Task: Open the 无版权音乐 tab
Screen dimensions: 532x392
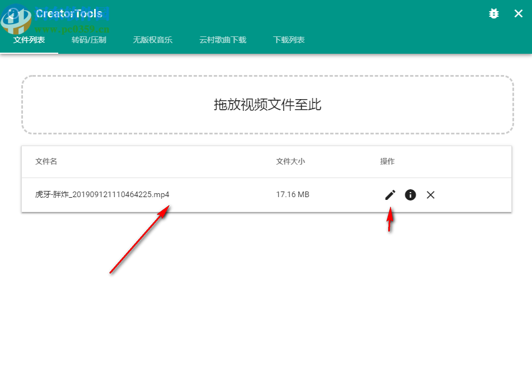Action: pyautogui.click(x=152, y=40)
